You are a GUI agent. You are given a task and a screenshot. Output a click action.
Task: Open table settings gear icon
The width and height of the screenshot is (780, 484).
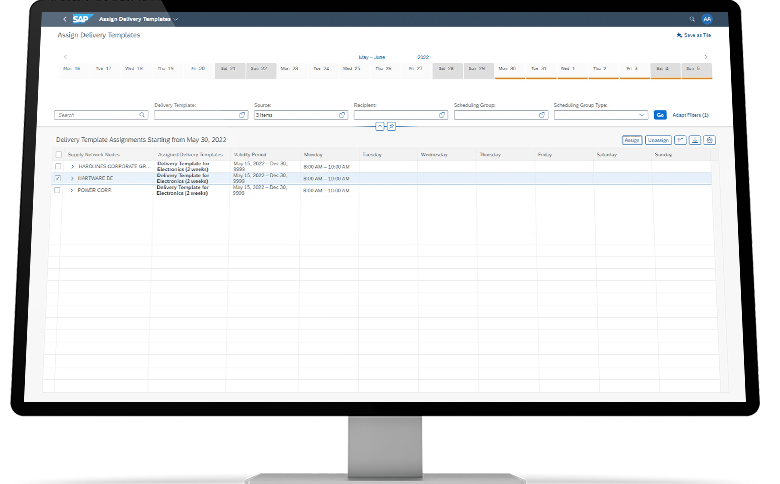(709, 140)
